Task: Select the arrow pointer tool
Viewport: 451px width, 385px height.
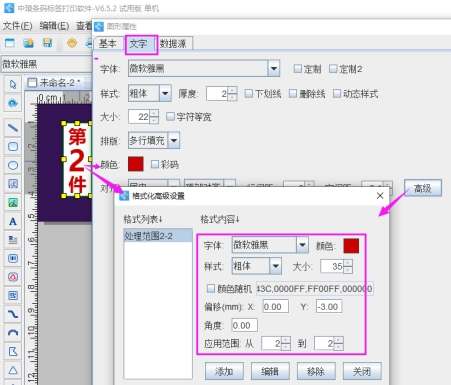Action: [13, 84]
